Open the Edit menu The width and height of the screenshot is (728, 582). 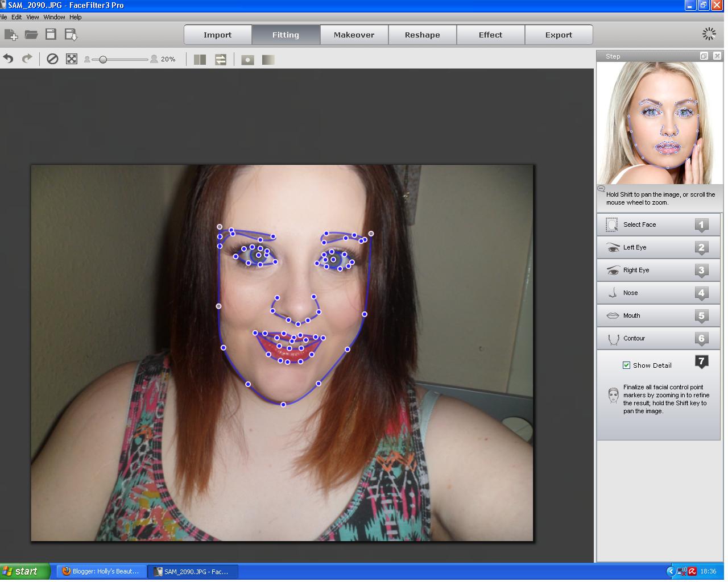[x=16, y=17]
